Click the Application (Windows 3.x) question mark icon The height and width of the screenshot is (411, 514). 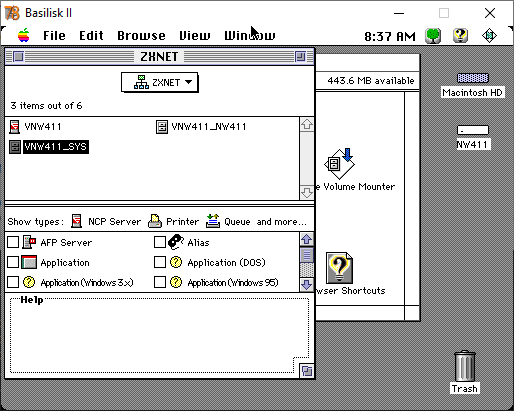(x=29, y=282)
